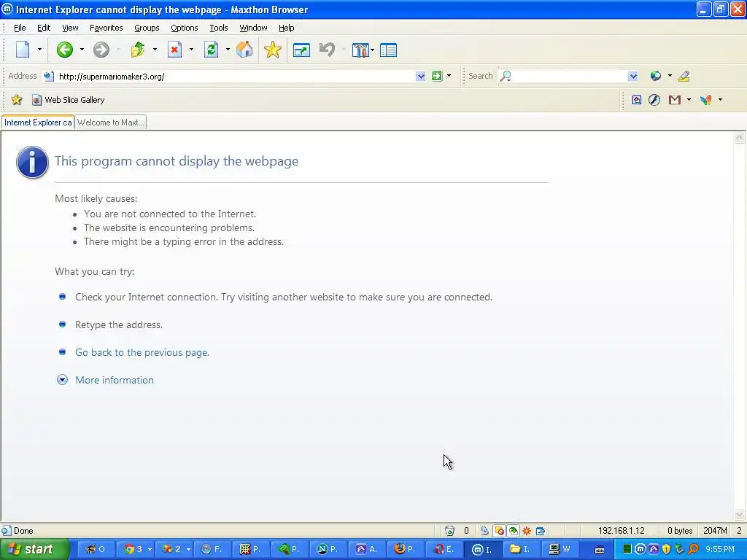The image size is (747, 560).
Task: Toggle the green arrow content filter button
Action: [513, 531]
